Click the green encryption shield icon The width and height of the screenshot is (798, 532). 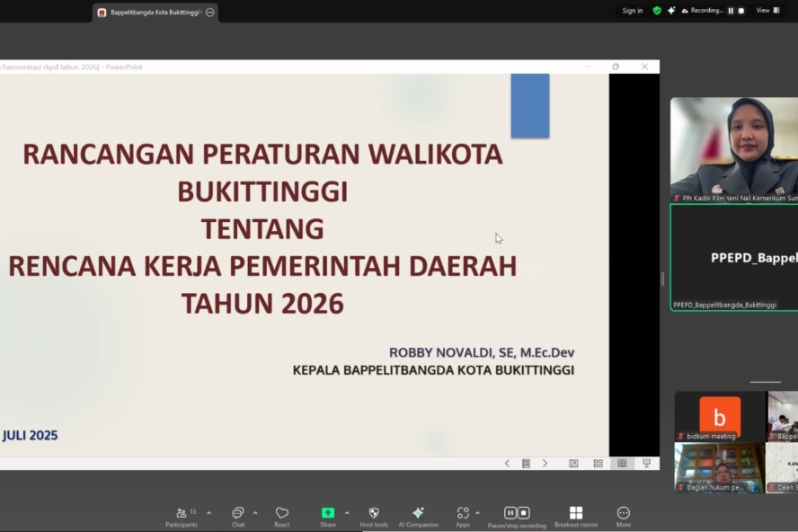(x=657, y=11)
